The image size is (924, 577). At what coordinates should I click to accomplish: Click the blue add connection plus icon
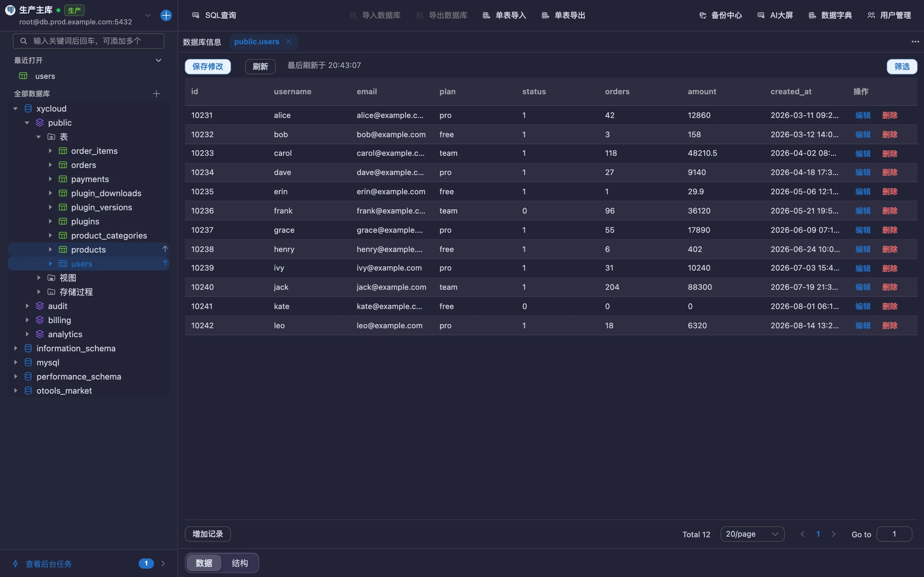[166, 15]
